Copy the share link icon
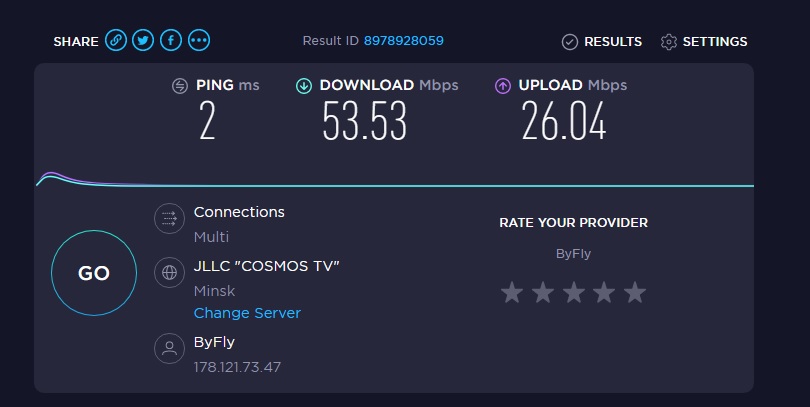The width and height of the screenshot is (810, 407). click(x=116, y=41)
